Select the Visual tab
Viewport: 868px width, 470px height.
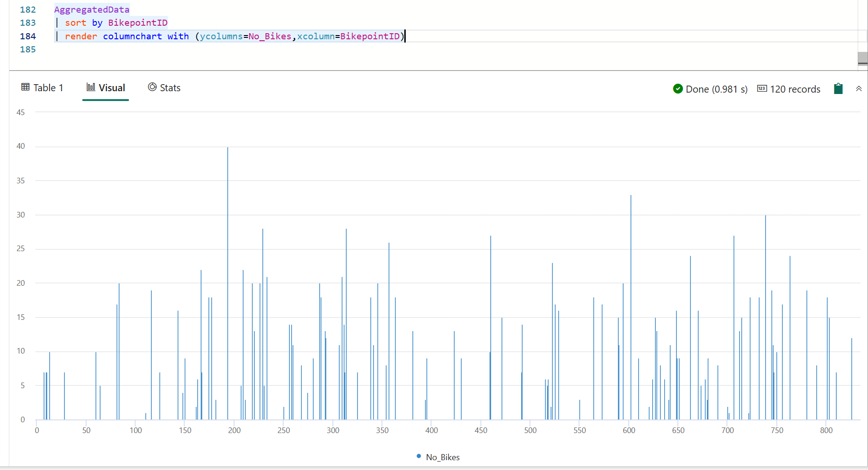106,88
